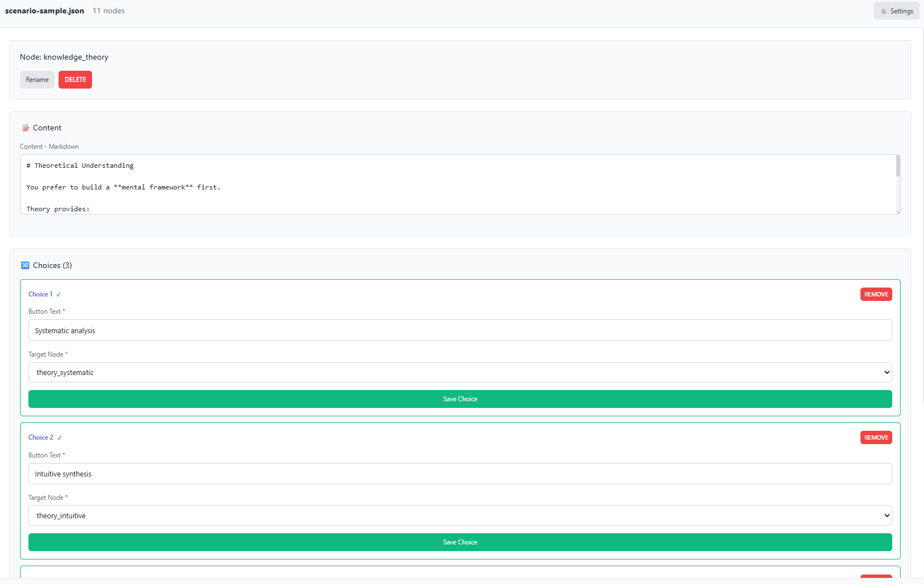The image size is (924, 584).
Task: Open the theory_intuitive Target Node dropdown
Action: 460,515
